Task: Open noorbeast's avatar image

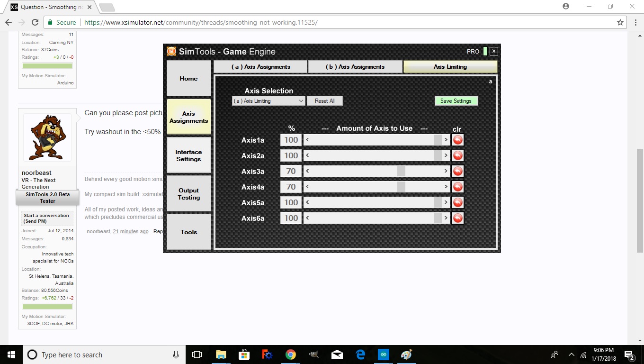Action: (47, 137)
